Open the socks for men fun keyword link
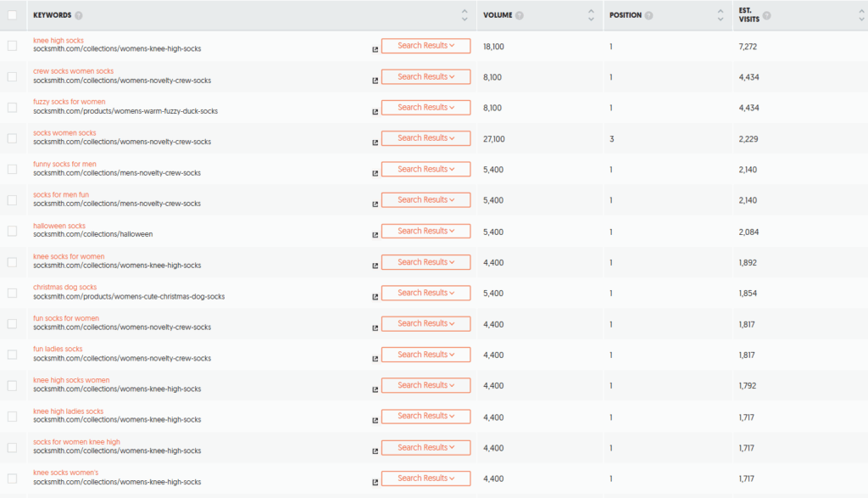Viewport: 868px width, 498px height. pos(61,194)
